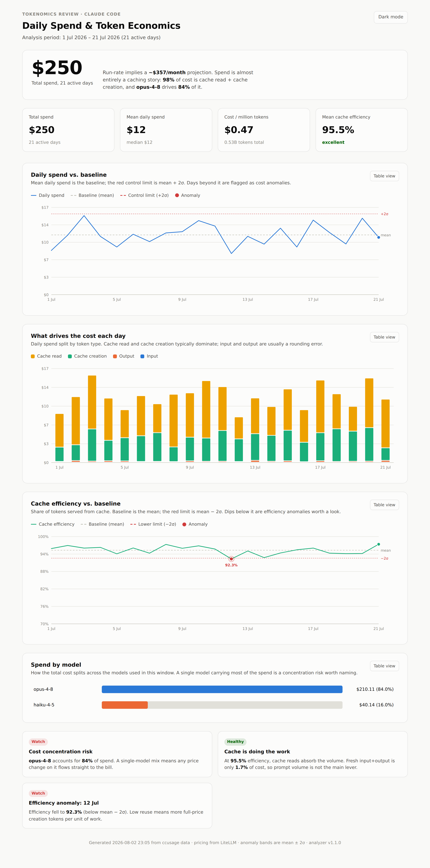Click the Anomaly legend in daily spend chart
430x868 pixels.
tap(187, 195)
